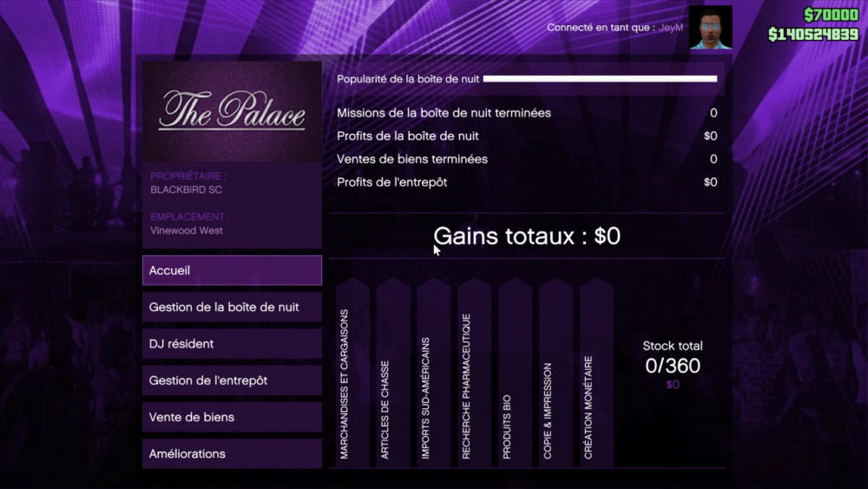868x489 pixels.
Task: Click the Stock total 0/360 counter
Action: (673, 365)
